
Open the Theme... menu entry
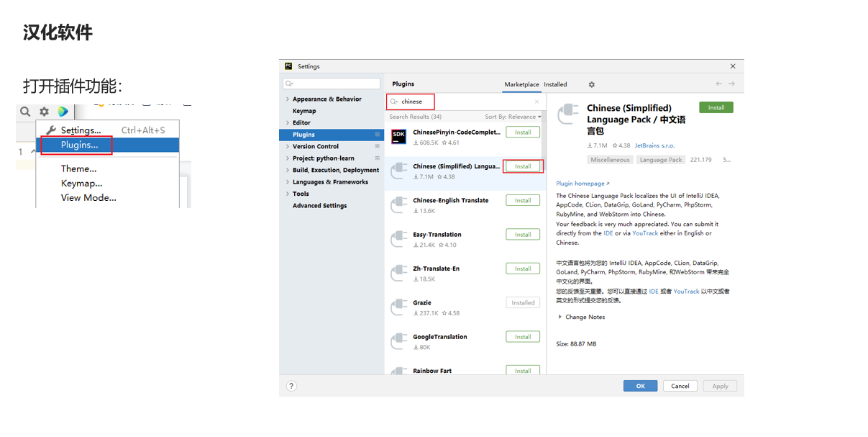pyautogui.click(x=78, y=168)
